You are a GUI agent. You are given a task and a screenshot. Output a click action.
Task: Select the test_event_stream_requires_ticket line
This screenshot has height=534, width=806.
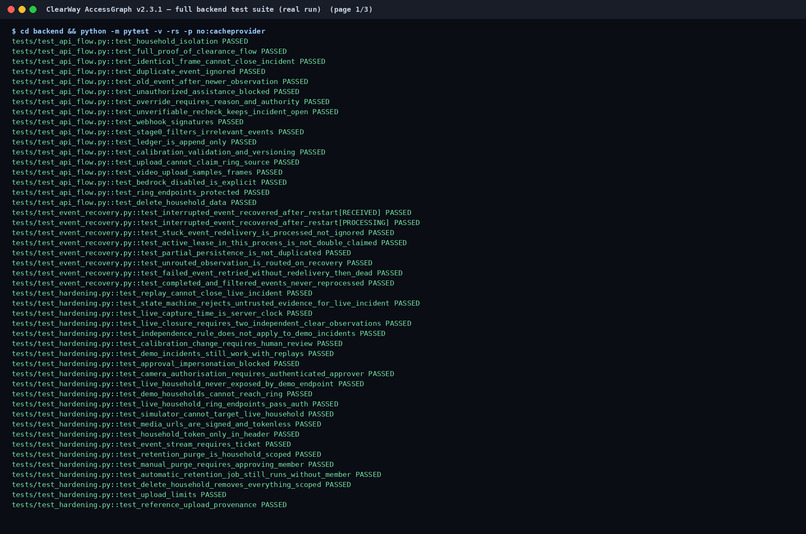tap(152, 444)
